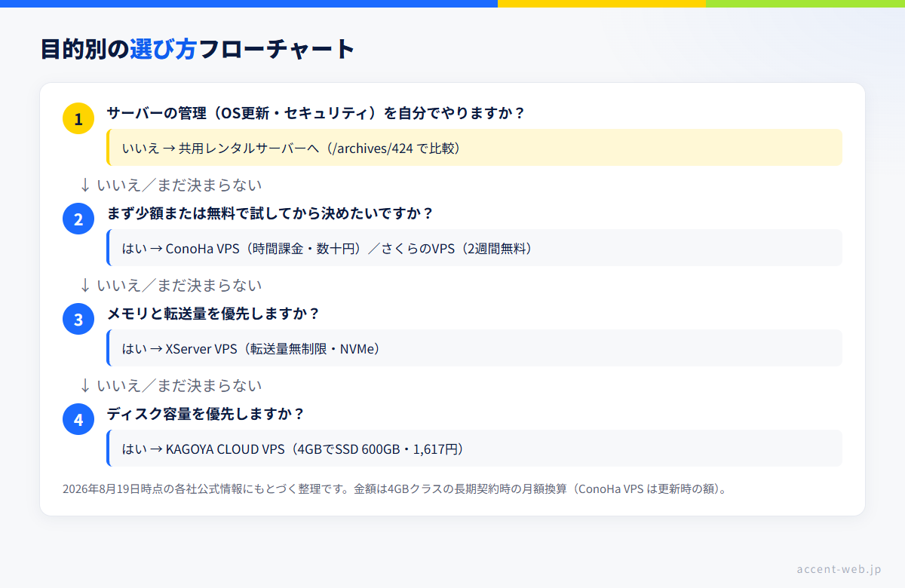Screen dimensions: 905x588
Task: Click question まず少額または無料で試してから決めたいですか？
Action: 270,213
